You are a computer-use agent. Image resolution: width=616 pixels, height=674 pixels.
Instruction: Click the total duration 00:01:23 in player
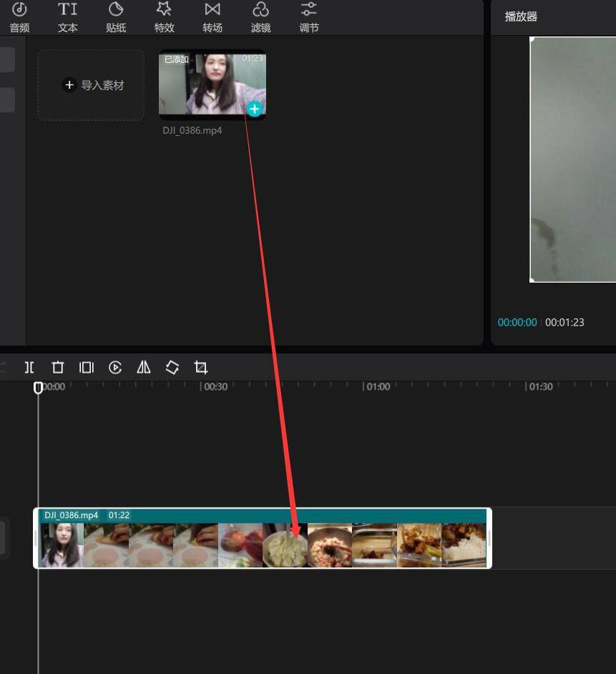pos(564,323)
